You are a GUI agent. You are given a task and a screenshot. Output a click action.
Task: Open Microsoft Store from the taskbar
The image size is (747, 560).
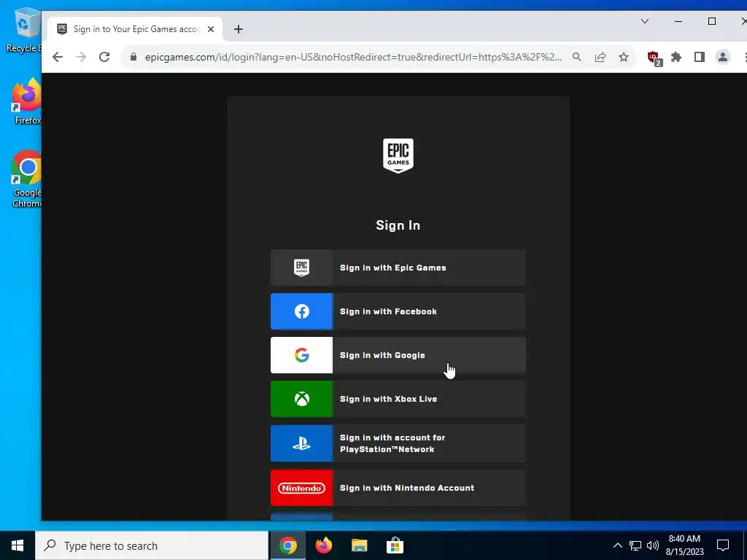click(395, 545)
